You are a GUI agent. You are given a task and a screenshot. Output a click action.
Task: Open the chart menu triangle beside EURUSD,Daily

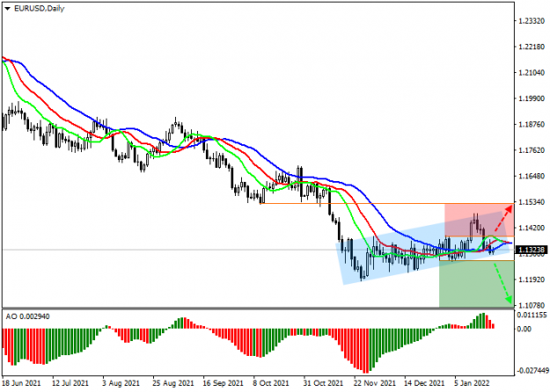(7, 9)
